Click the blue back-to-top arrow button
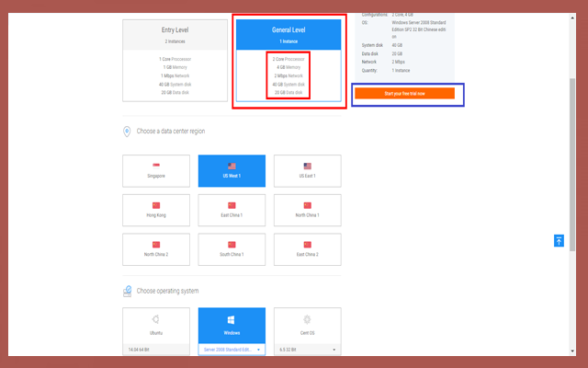 558,240
